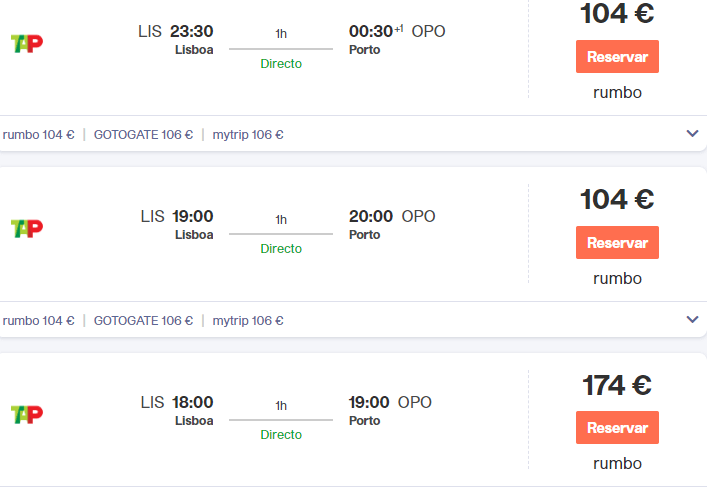The image size is (707, 487).
Task: Click the Directo label on 18:00 flight
Action: click(281, 435)
